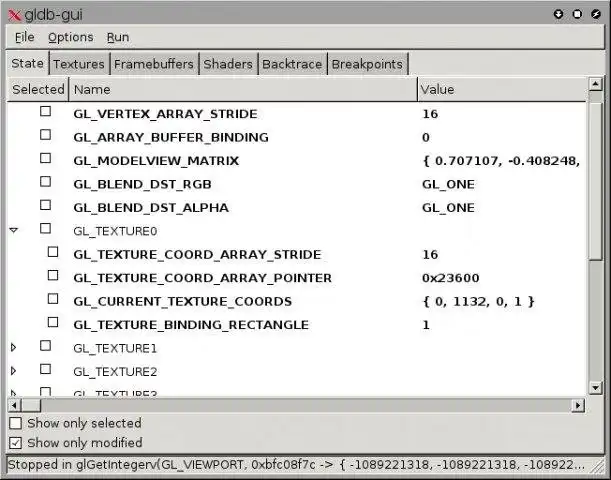Switch to the Shaders tab
Viewport: 611px width, 480px height.
coord(228,64)
